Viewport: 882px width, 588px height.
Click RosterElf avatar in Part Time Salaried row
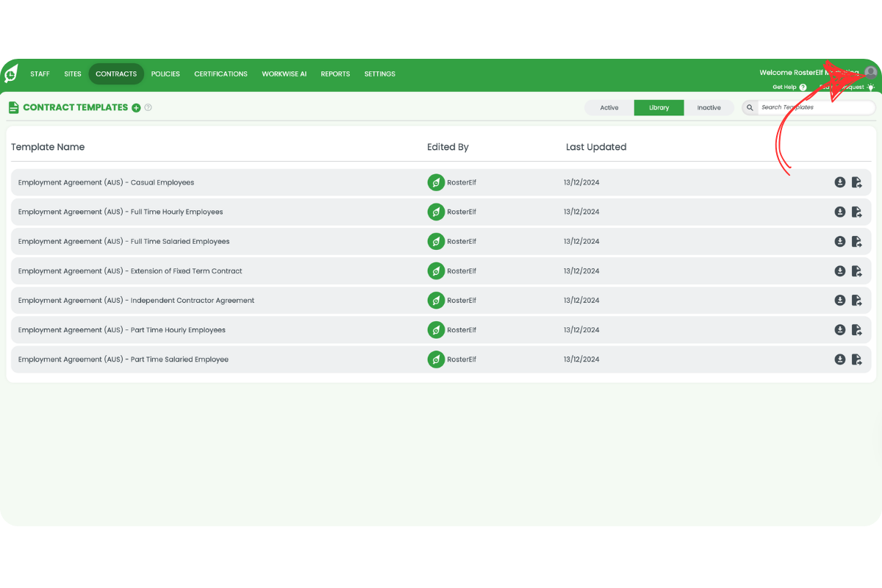click(x=436, y=359)
